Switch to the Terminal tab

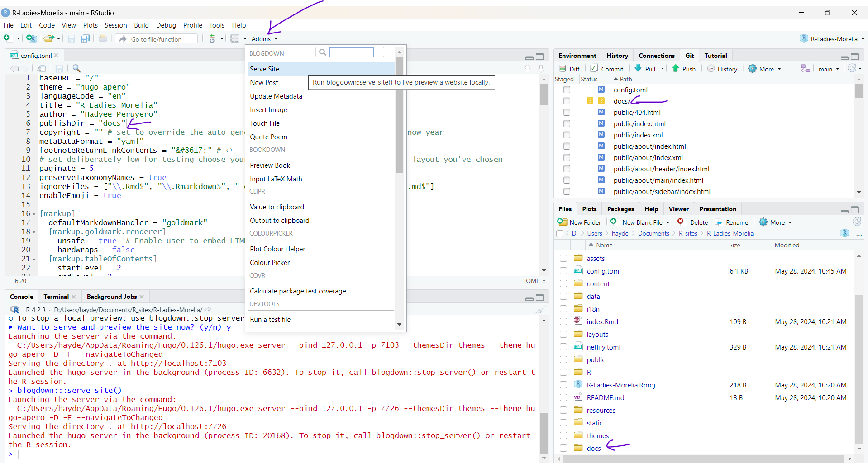(56, 297)
